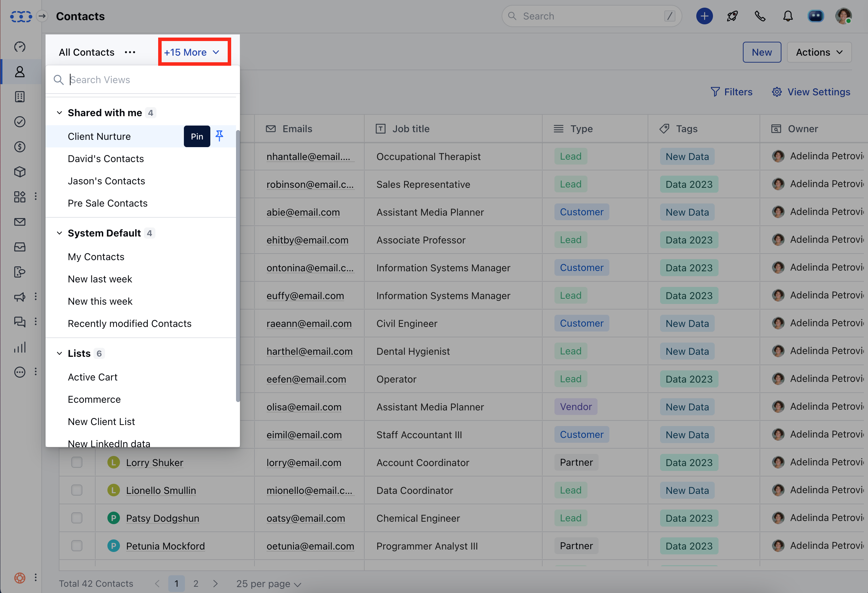Click the New contact button

(x=762, y=52)
